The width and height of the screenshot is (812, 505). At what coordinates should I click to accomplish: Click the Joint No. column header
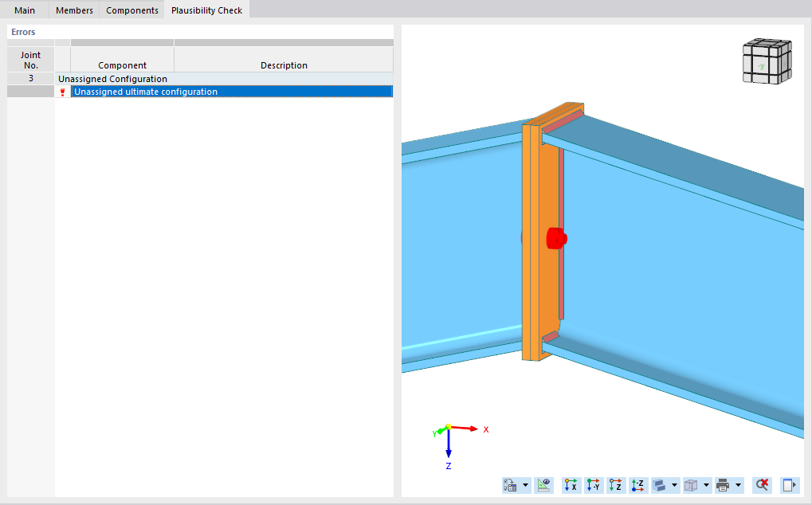pos(30,60)
